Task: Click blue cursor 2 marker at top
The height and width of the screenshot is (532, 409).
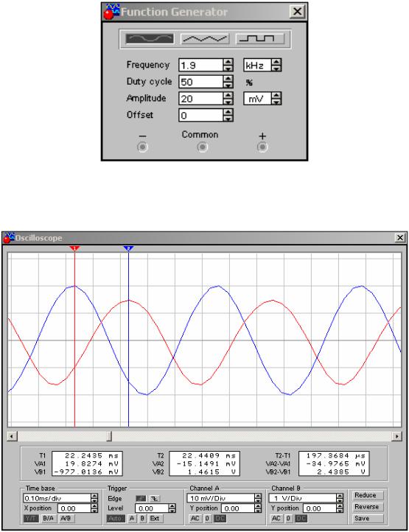Action: [x=128, y=248]
